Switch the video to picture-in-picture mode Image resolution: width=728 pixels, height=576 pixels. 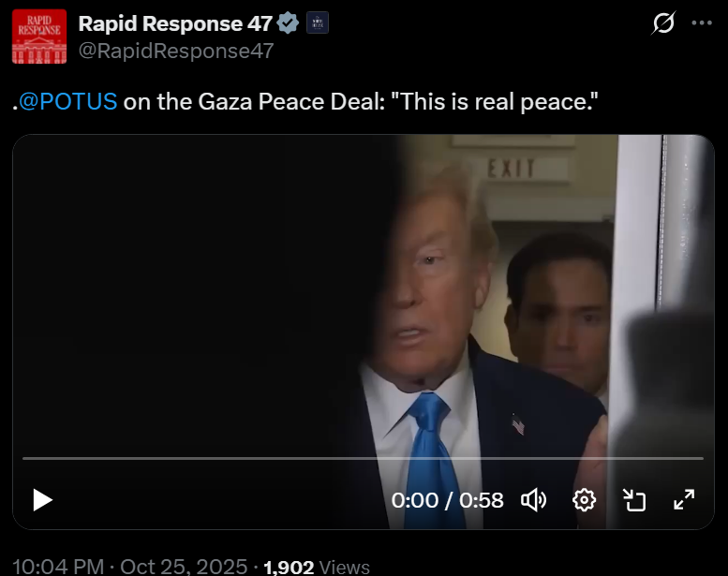point(634,500)
